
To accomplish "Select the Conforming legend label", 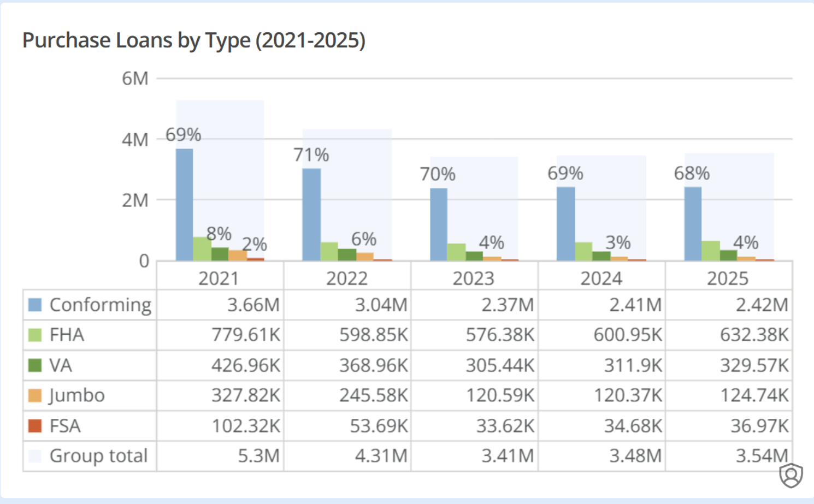I will (101, 305).
